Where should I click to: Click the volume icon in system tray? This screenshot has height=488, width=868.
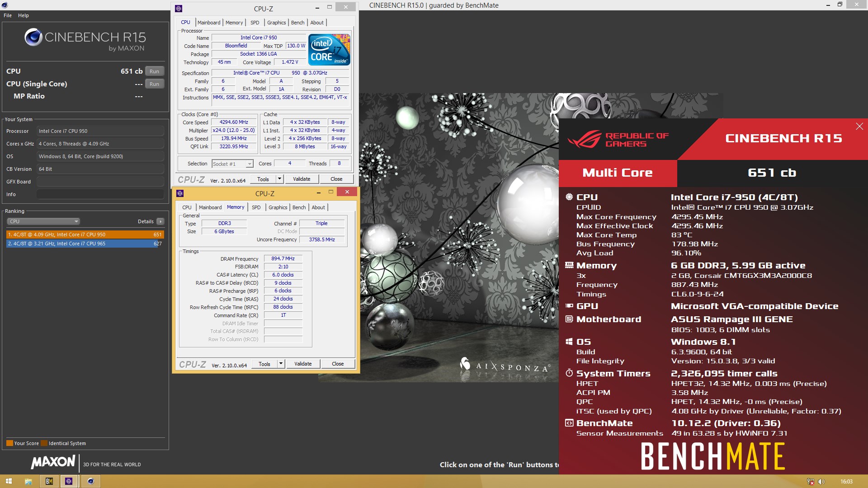821,482
